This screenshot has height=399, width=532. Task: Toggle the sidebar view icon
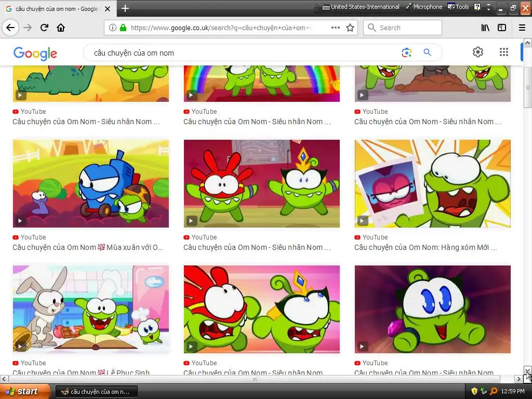(502, 28)
